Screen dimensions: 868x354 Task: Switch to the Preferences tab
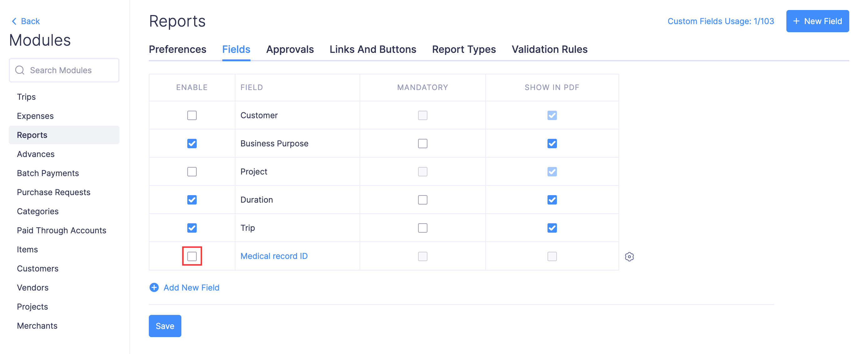coord(177,49)
